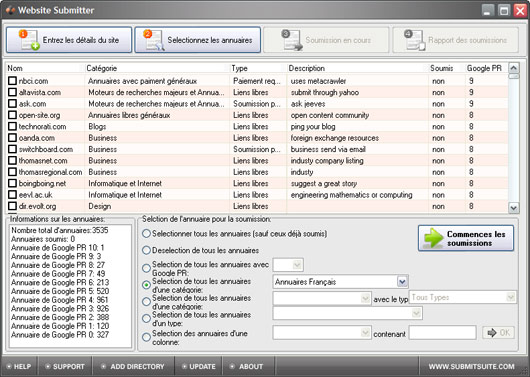Sort by the Description column header
Image resolution: width=530 pixels, height=377 pixels.
(x=358, y=68)
